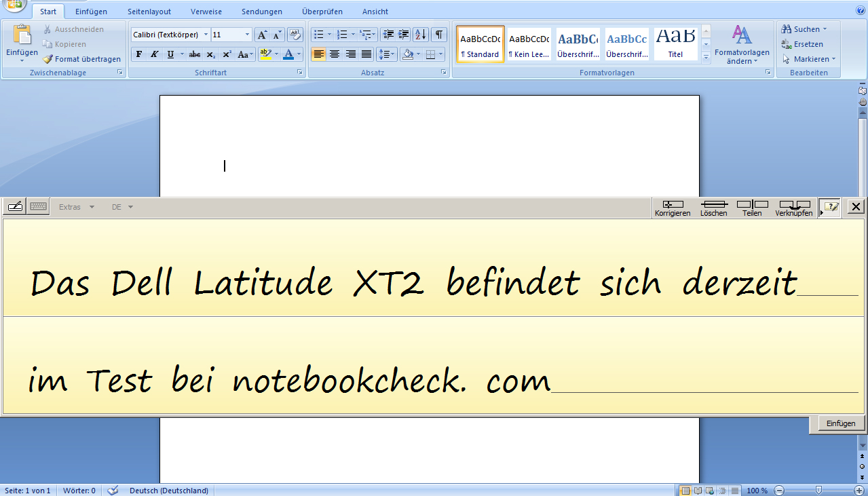868x496 pixels.
Task: Toggle paragraph marks (¶) display
Action: [x=439, y=35]
